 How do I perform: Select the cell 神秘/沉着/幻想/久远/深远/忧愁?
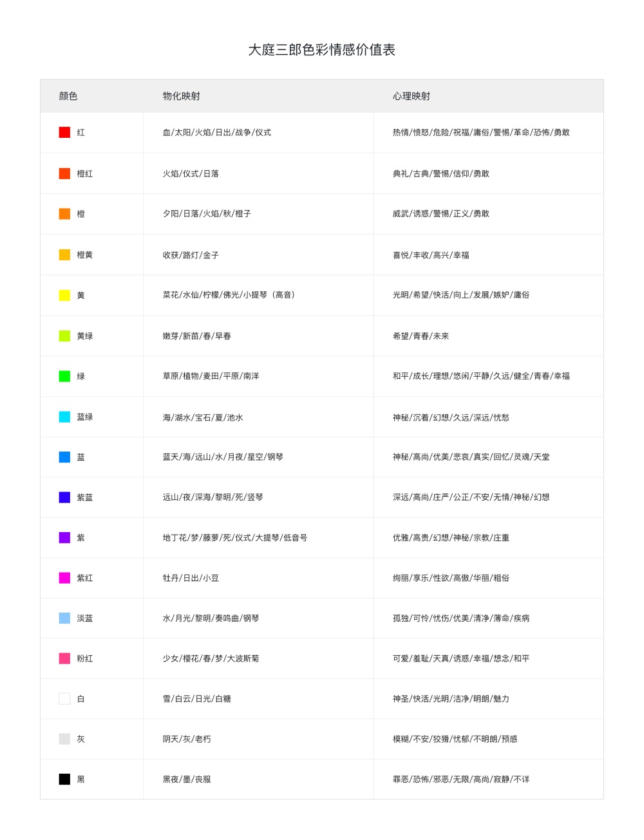pos(488,417)
